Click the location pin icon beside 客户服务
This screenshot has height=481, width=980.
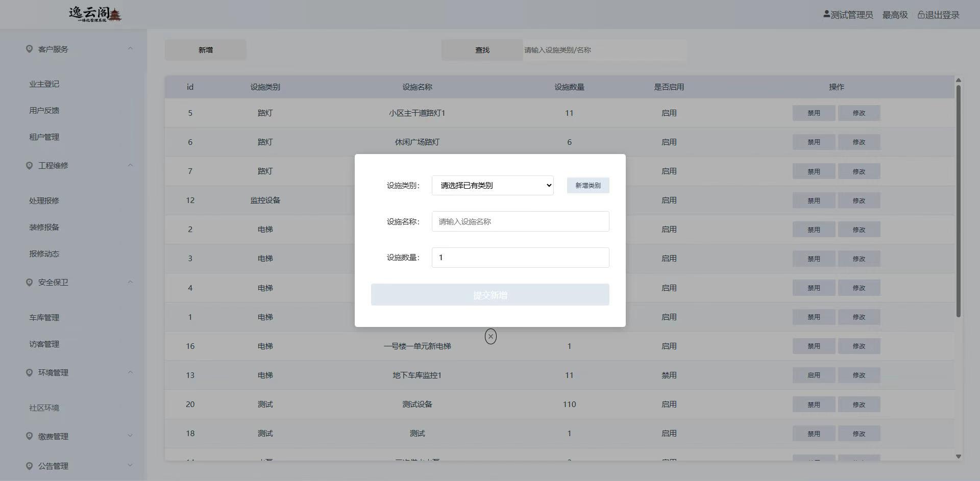(x=29, y=49)
